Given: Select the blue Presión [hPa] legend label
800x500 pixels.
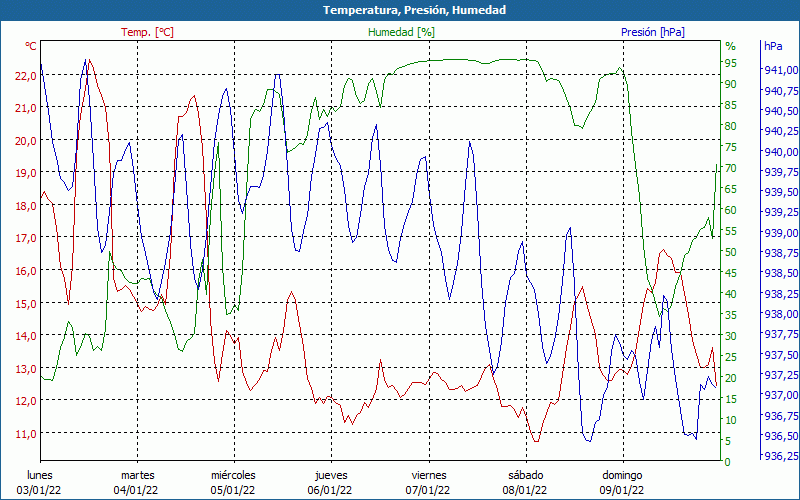Looking at the screenshot, I should [653, 32].
